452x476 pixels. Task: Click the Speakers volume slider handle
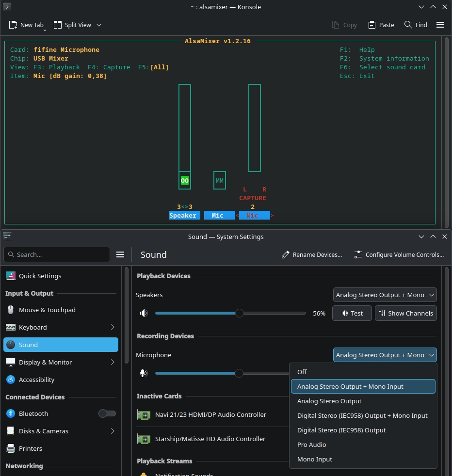[x=240, y=313]
